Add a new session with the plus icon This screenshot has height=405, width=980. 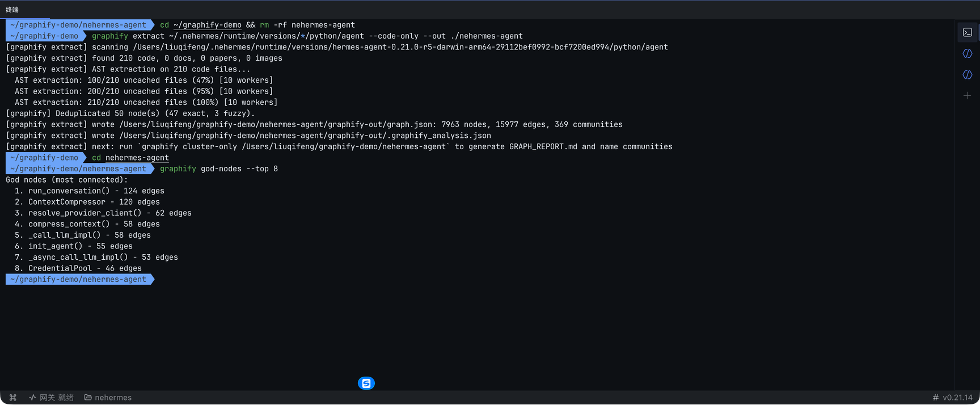point(968,96)
